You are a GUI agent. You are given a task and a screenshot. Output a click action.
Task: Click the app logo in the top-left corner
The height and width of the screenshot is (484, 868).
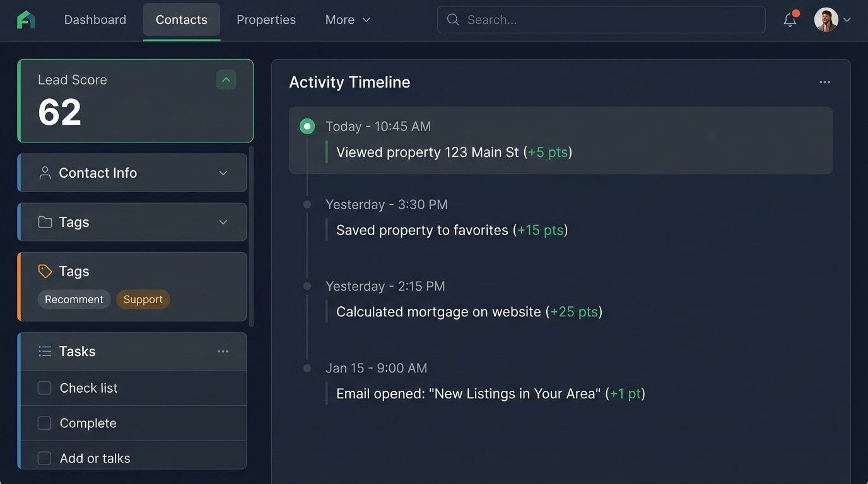26,20
